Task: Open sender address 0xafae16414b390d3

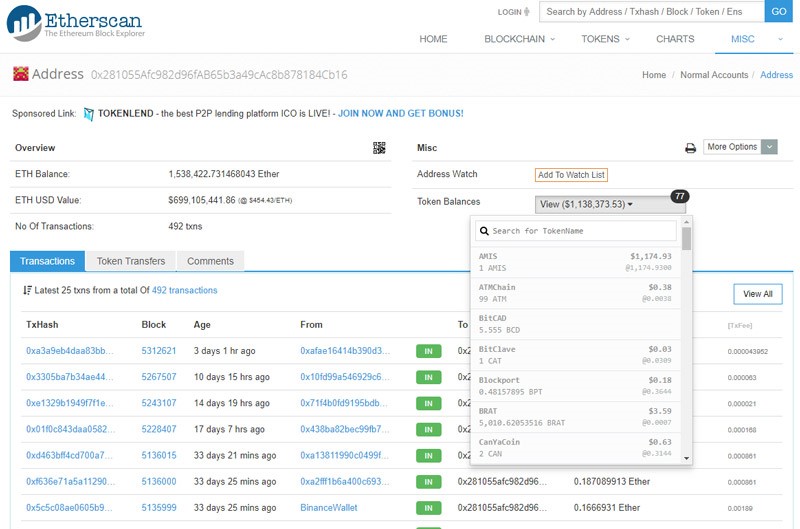Action: coord(345,350)
